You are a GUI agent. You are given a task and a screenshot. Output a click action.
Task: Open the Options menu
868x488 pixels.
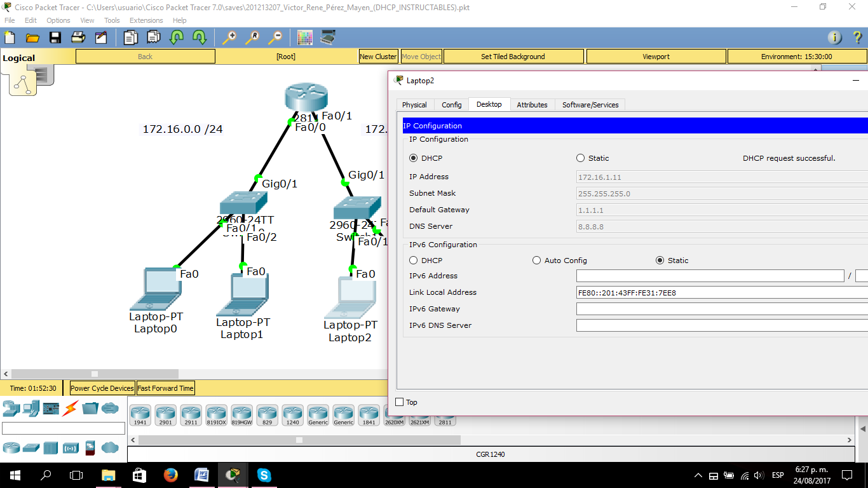58,20
